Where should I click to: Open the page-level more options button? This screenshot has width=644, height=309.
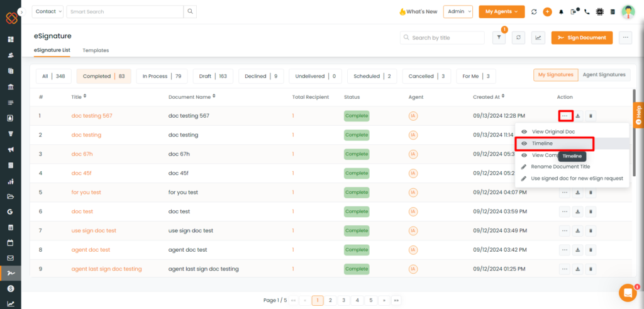click(625, 37)
